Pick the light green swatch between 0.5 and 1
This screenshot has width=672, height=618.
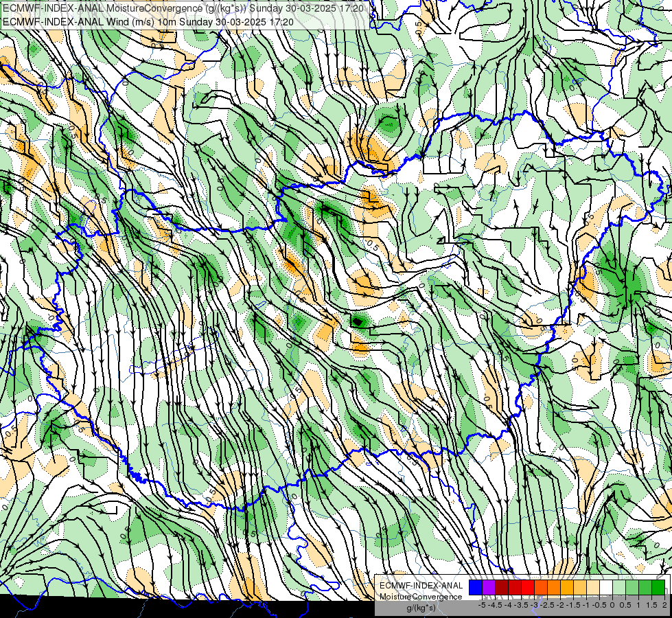point(632,588)
